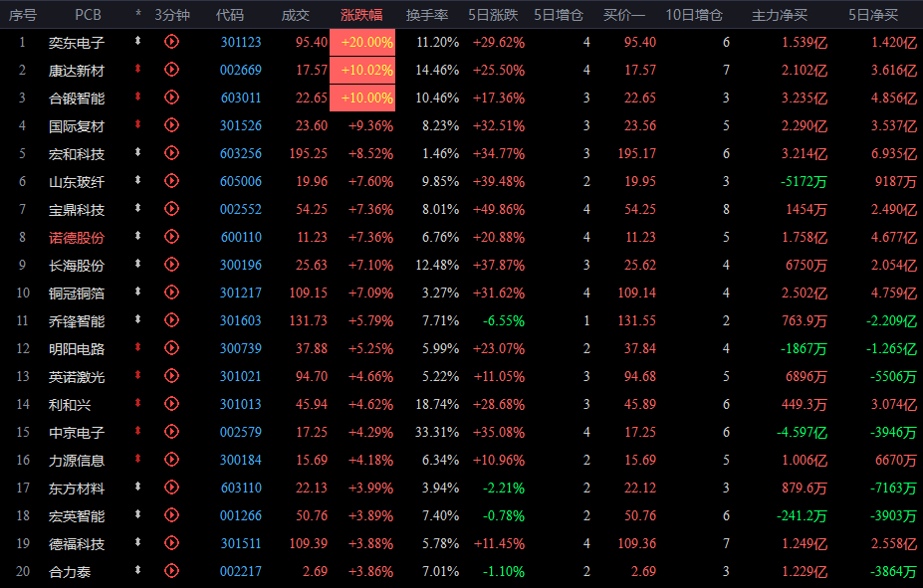The height and width of the screenshot is (588, 923).
Task: Open 3-minute chart icon for 力源信息
Action: pyautogui.click(x=171, y=460)
